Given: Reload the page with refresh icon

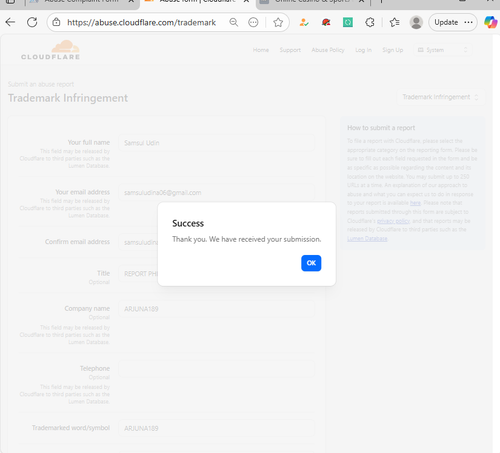Looking at the screenshot, I should coord(32,22).
